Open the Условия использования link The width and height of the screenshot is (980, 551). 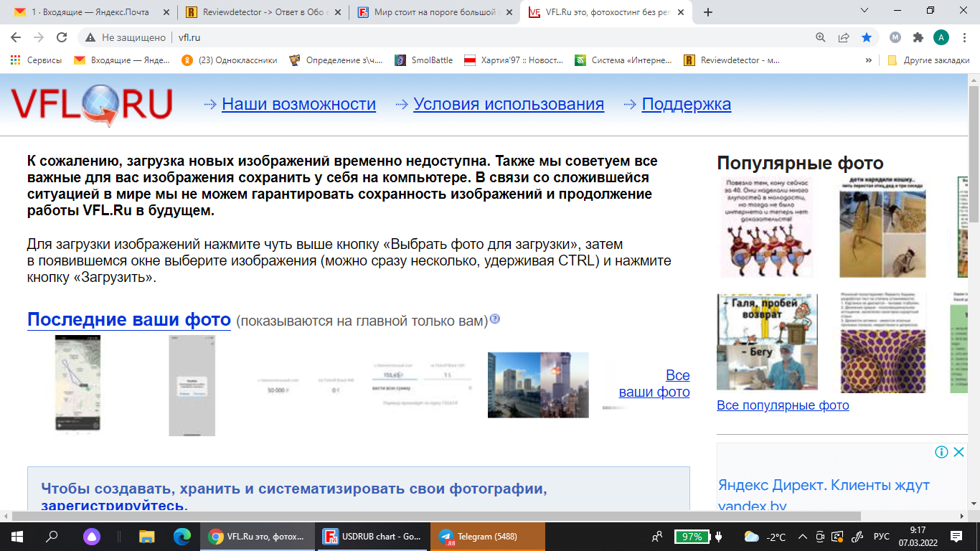click(508, 104)
